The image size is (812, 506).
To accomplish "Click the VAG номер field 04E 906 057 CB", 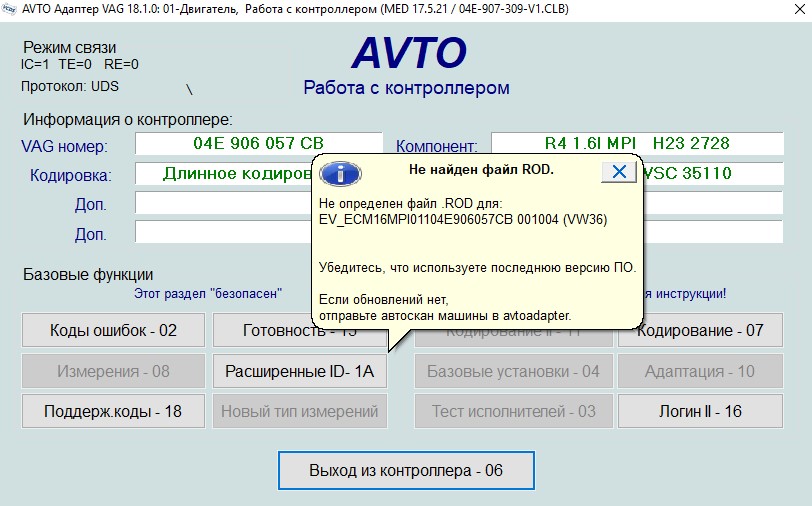I will pyautogui.click(x=259, y=143).
